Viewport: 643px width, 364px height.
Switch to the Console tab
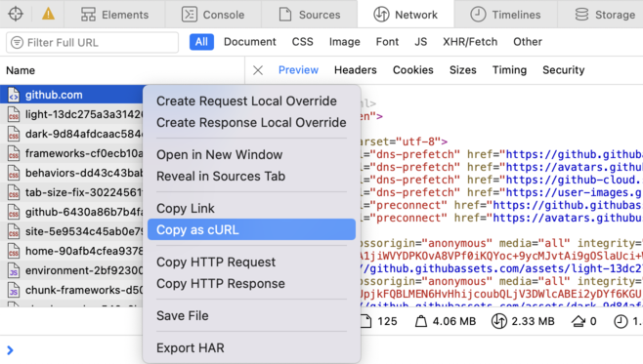(213, 15)
